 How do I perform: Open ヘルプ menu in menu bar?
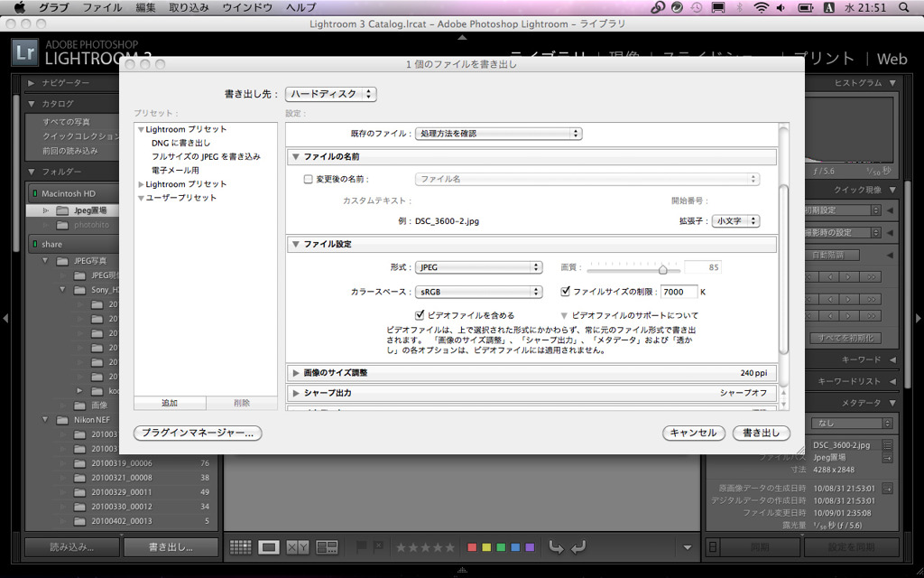pyautogui.click(x=300, y=7)
